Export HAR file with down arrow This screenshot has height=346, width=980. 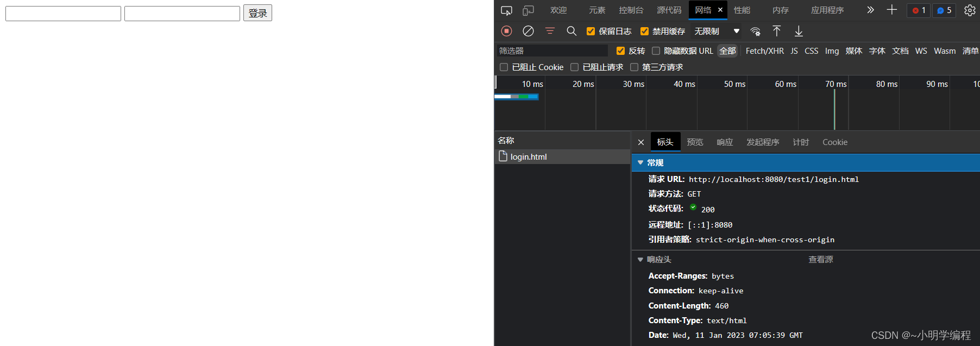[799, 31]
